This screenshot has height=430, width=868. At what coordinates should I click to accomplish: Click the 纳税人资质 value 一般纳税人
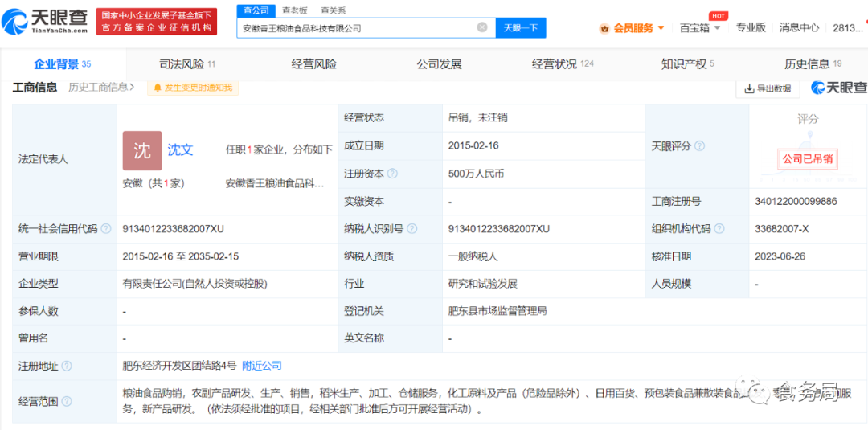click(x=473, y=256)
